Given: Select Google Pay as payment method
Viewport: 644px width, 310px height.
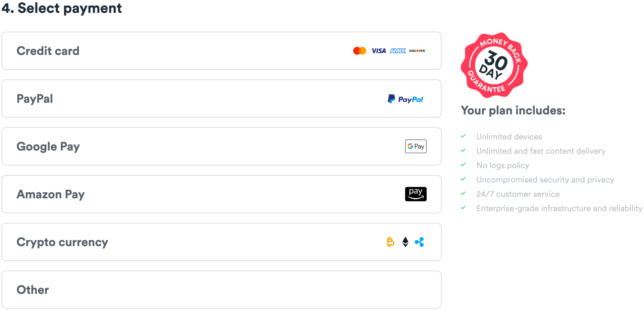Looking at the screenshot, I should point(222,146).
